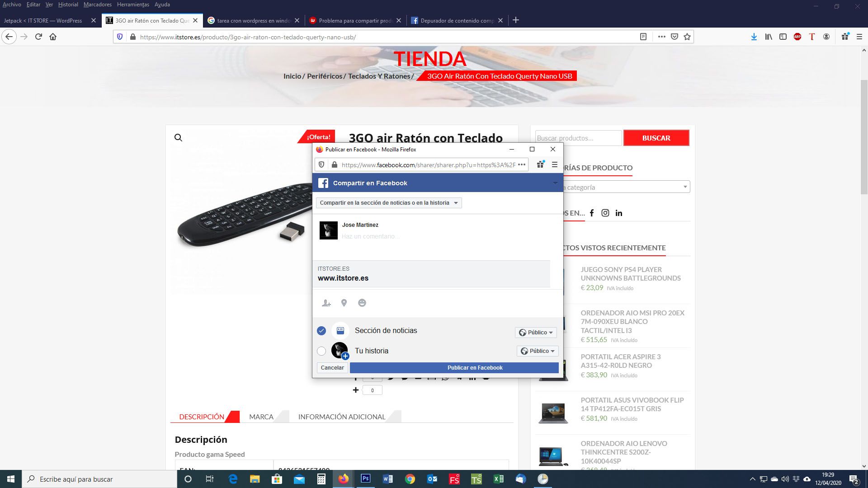Reload the page with the refresh icon
This screenshot has width=868, height=488.
tap(38, 37)
